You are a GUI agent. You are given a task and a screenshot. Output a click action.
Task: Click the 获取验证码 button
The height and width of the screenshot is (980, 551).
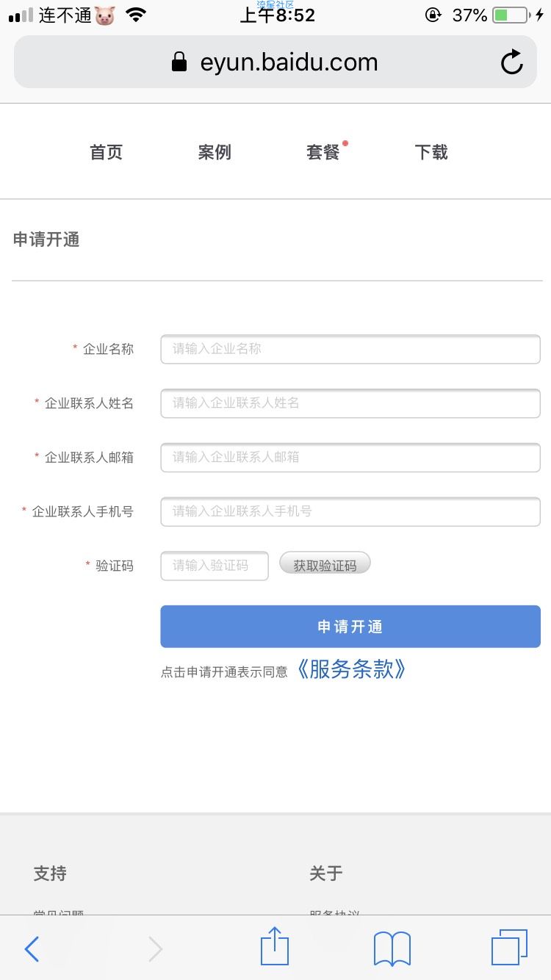[325, 565]
